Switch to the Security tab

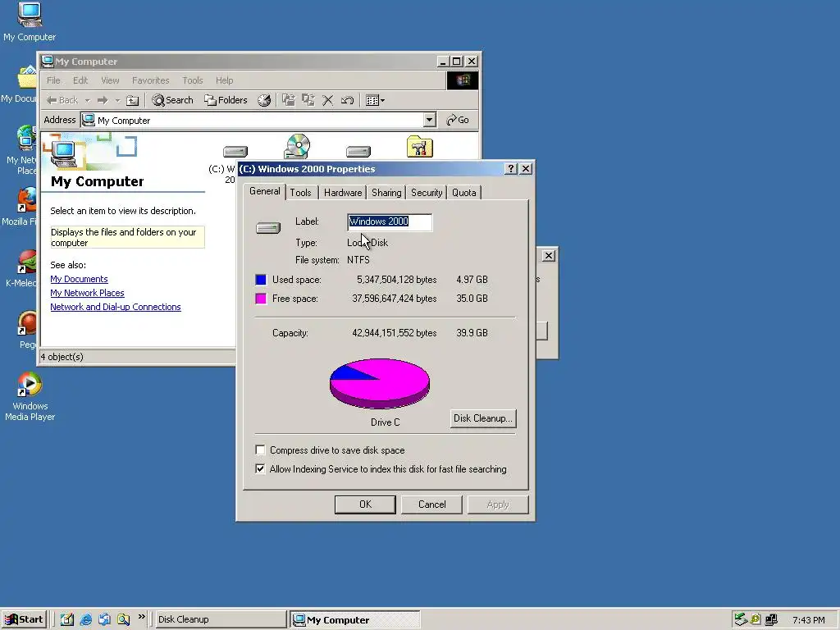(427, 192)
